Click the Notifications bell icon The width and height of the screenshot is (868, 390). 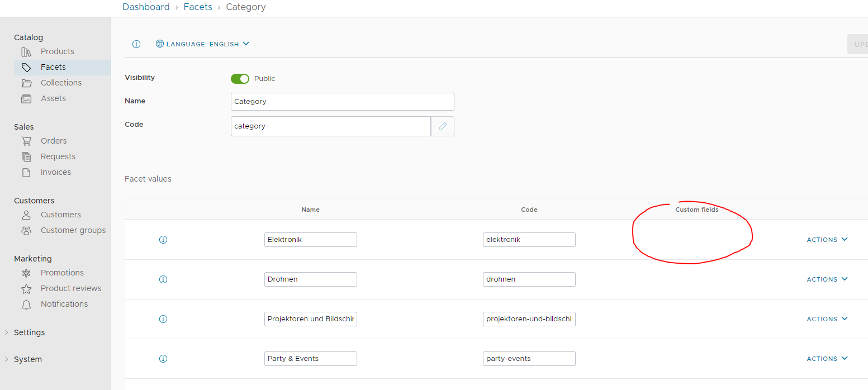pyautogui.click(x=27, y=303)
